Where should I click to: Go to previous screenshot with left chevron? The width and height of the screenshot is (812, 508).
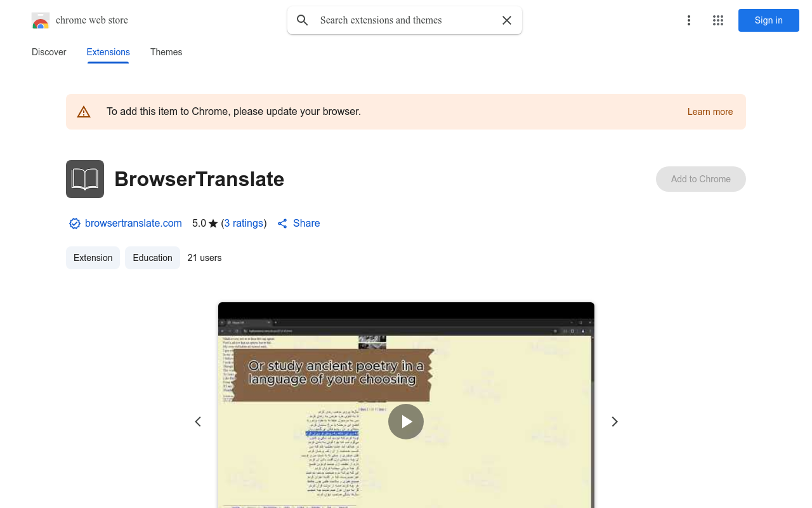(x=198, y=422)
